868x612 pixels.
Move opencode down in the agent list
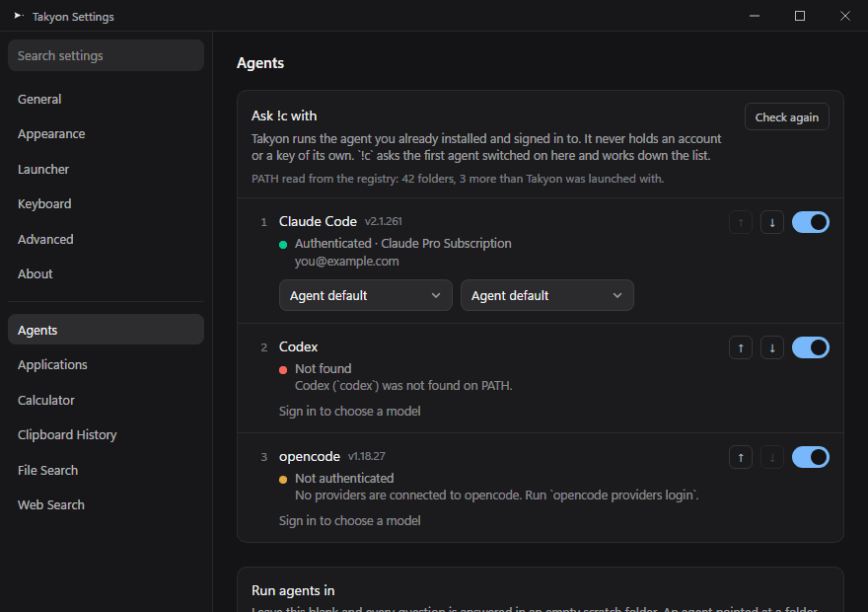(772, 457)
